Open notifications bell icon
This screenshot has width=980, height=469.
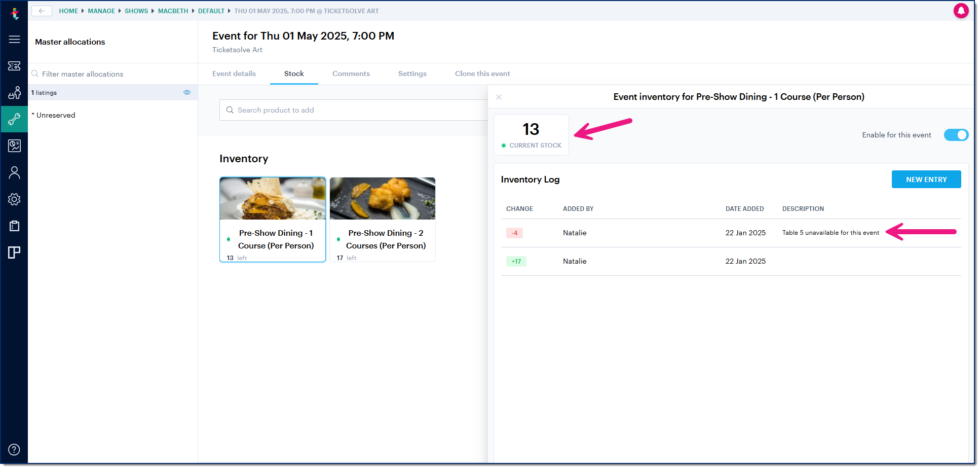click(x=961, y=11)
